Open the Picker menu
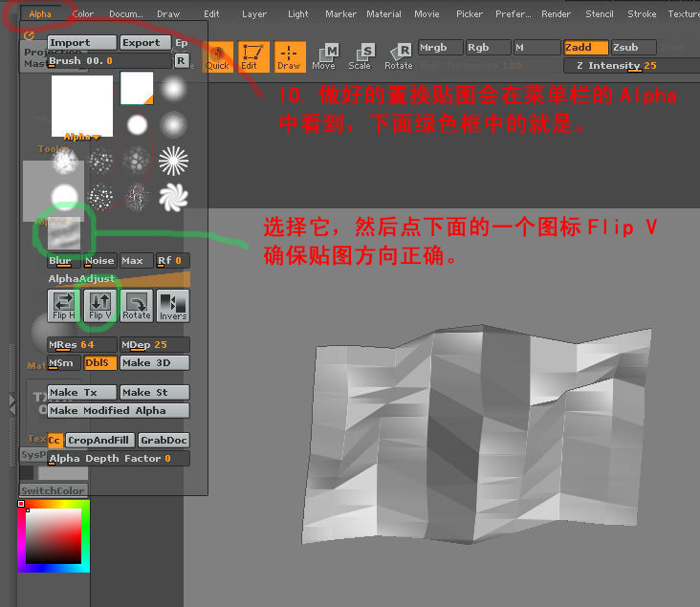 tap(470, 14)
